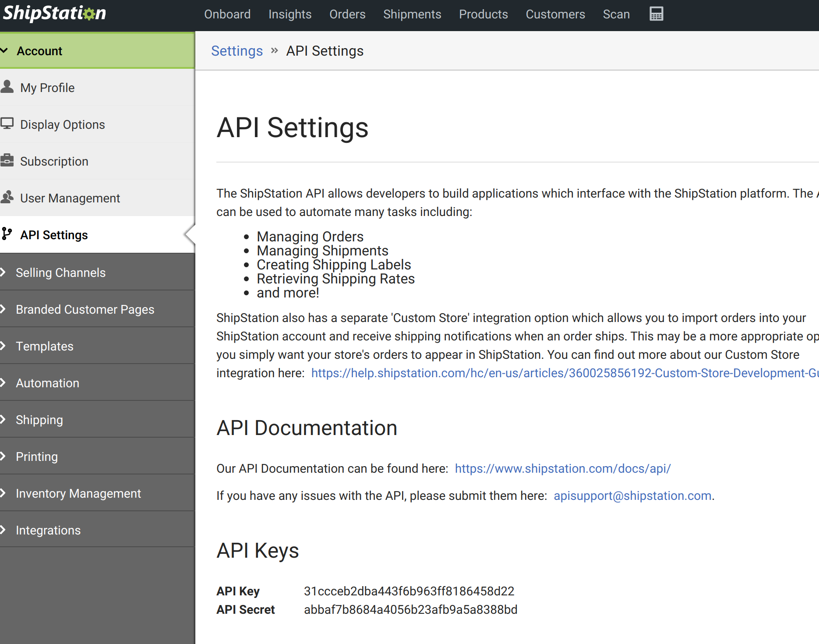819x644 pixels.
Task: Click the Settings breadcrumb link
Action: coord(237,51)
